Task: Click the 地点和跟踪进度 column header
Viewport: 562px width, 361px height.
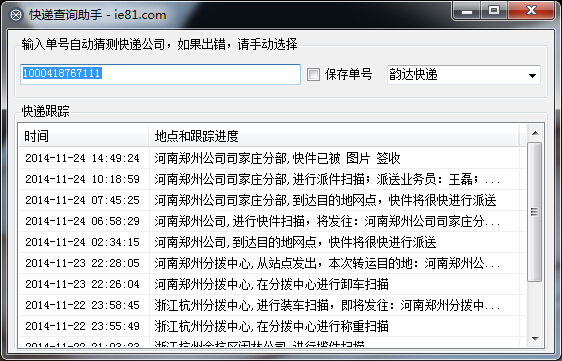Action: point(334,136)
